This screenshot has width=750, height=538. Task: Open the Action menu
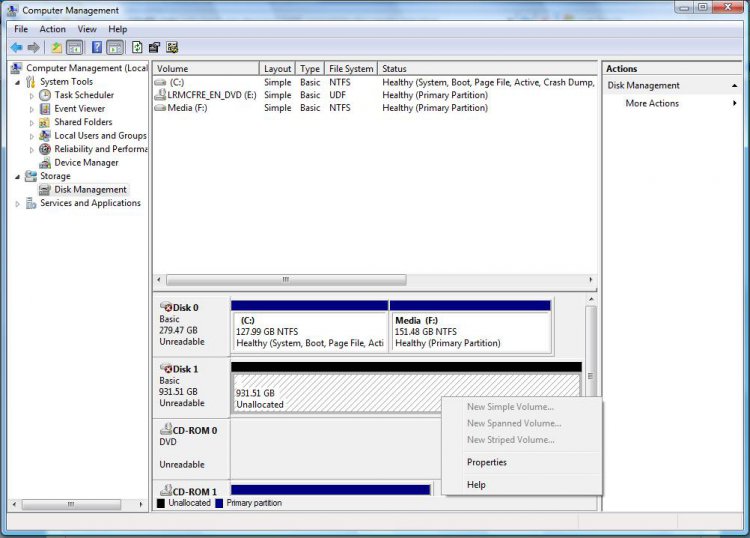(x=53, y=29)
